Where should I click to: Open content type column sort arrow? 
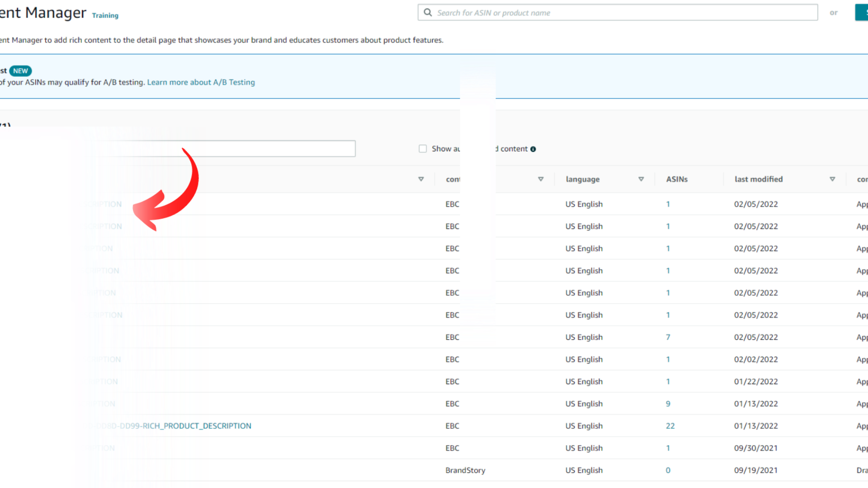click(540, 179)
